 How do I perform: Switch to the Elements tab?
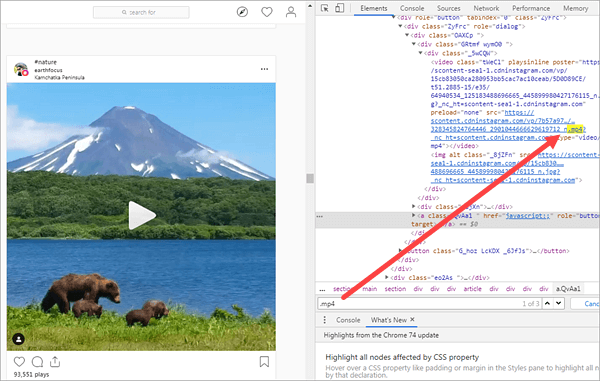[x=373, y=8]
